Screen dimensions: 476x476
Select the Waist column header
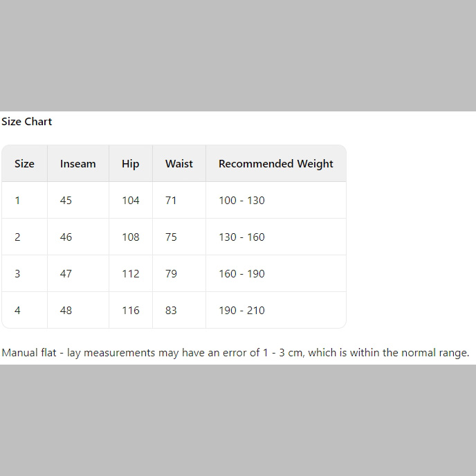click(178, 164)
